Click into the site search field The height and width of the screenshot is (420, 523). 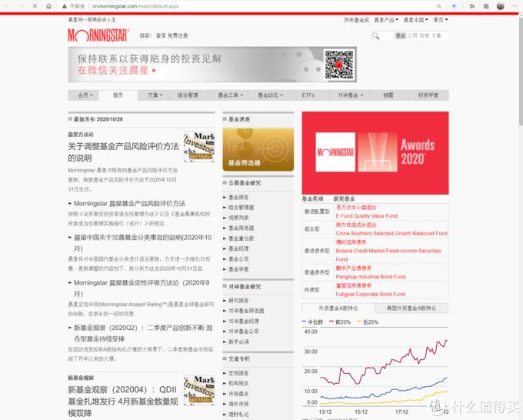point(387,35)
